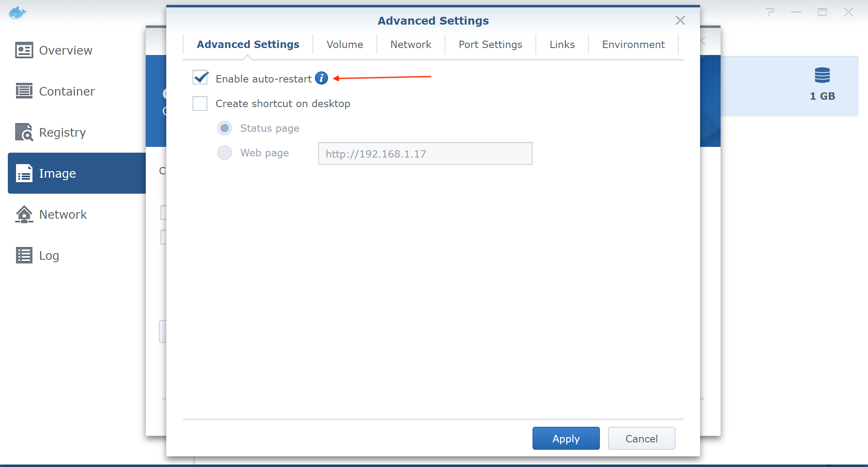Viewport: 868px width, 467px height.
Task: Open the Links tab
Action: coord(562,44)
